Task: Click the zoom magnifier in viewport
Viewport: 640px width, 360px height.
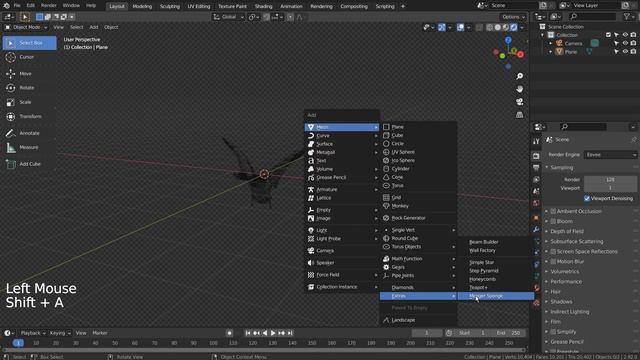Action: (519, 76)
